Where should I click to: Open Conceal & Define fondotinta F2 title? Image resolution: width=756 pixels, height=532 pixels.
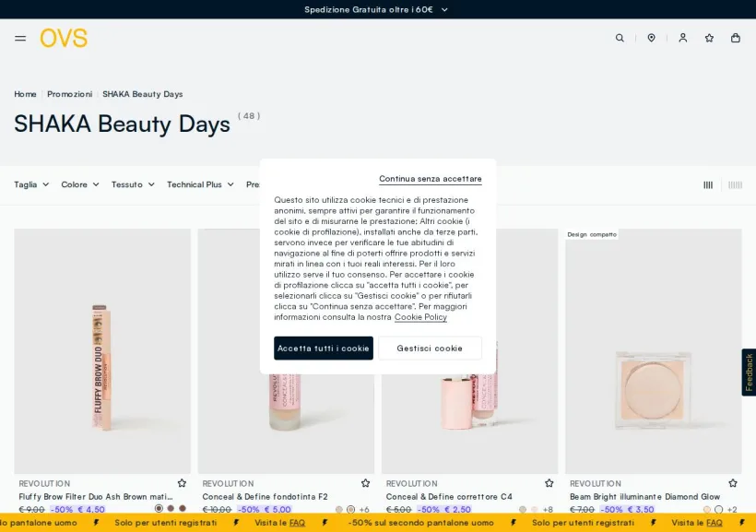click(265, 496)
